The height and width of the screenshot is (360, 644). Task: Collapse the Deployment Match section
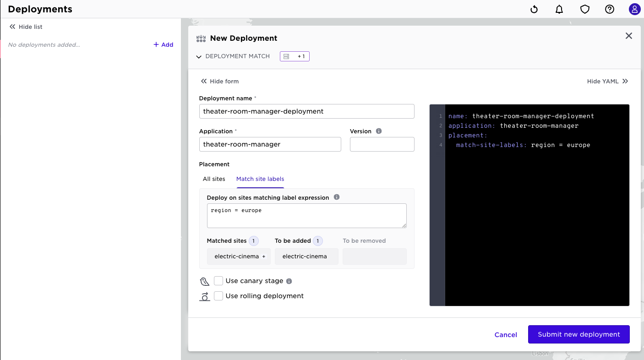coord(199,56)
